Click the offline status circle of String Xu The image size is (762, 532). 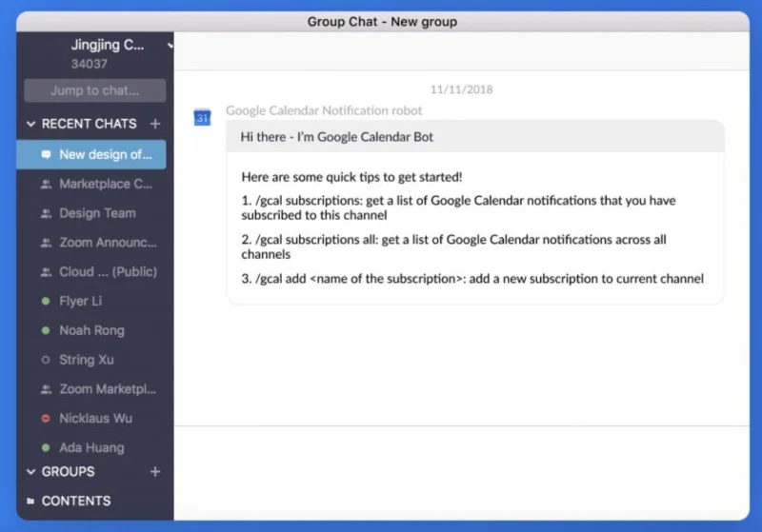46,360
